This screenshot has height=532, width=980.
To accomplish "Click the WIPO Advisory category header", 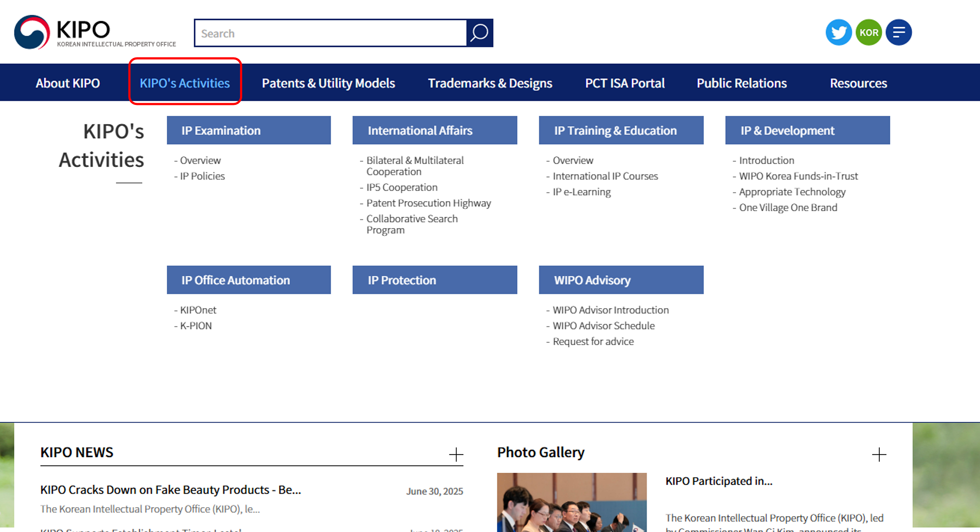I will [621, 280].
